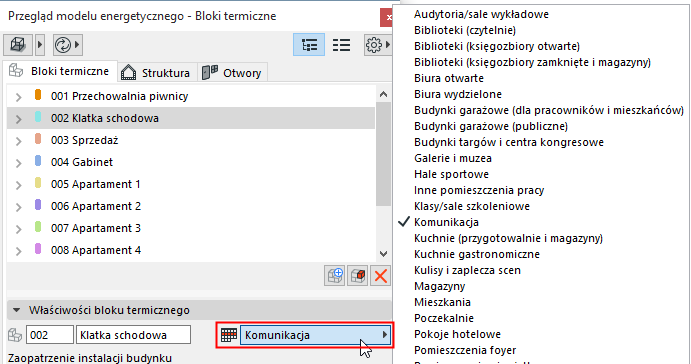This screenshot has height=364, width=691.
Task: Switch to the Bloki termiczne tab
Action: (x=60, y=71)
